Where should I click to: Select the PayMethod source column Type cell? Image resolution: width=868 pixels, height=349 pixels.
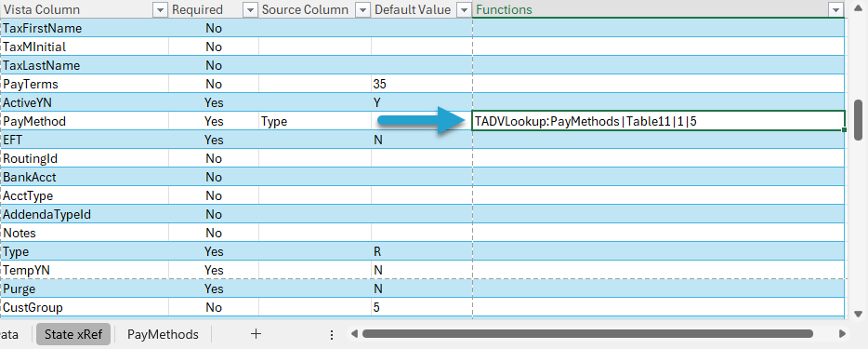pos(315,121)
